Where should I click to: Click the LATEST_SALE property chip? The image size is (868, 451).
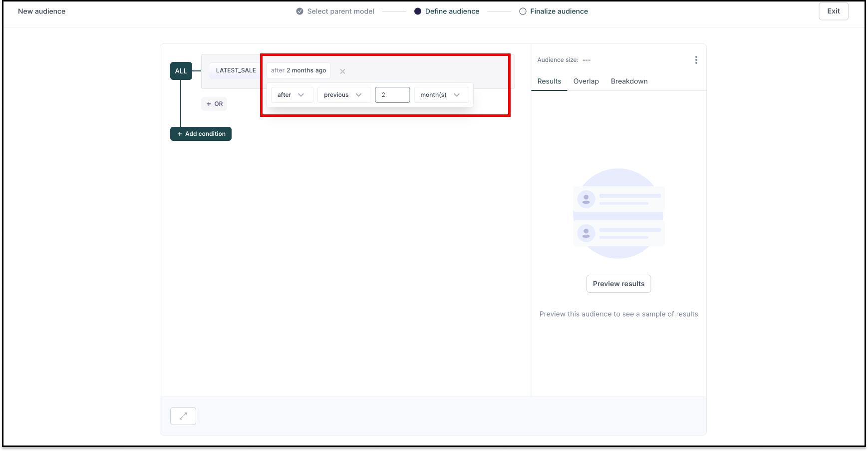coord(236,70)
